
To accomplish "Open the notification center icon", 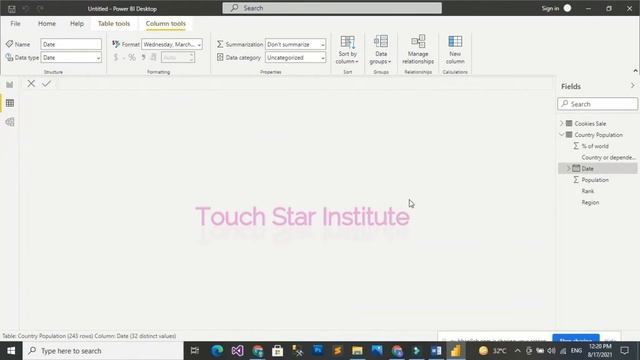I will pyautogui.click(x=624, y=351).
